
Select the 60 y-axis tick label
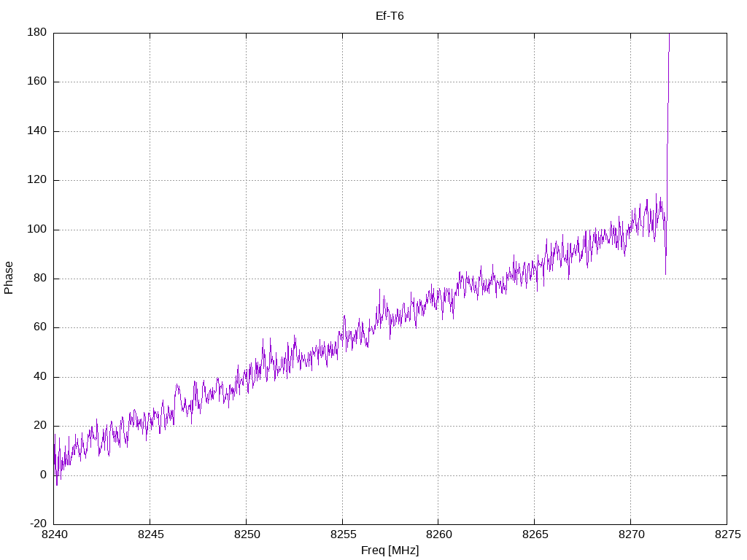click(x=40, y=327)
